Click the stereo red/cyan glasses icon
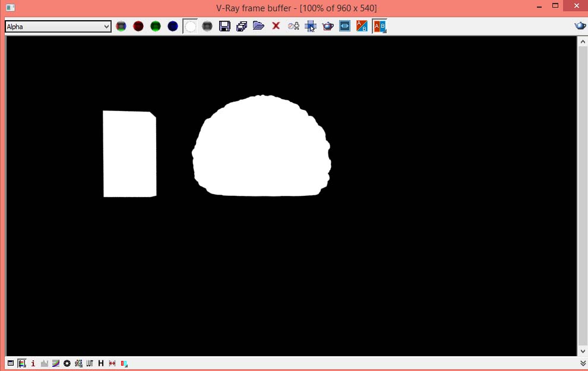The image size is (588, 371). pyautogui.click(x=124, y=363)
